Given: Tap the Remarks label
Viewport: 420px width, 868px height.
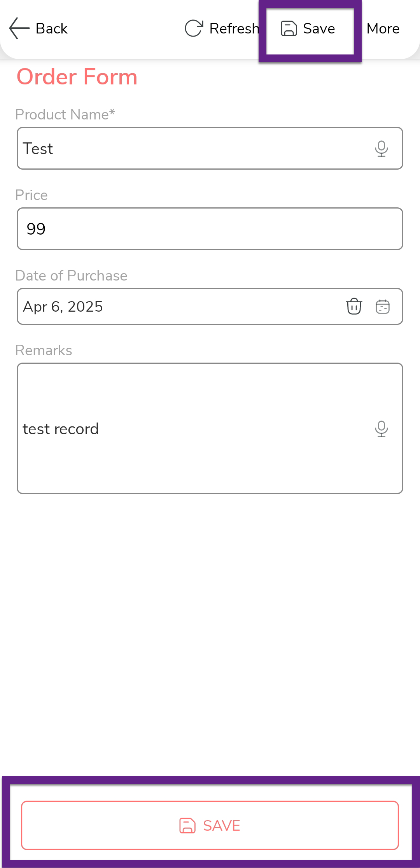Looking at the screenshot, I should tap(44, 350).
